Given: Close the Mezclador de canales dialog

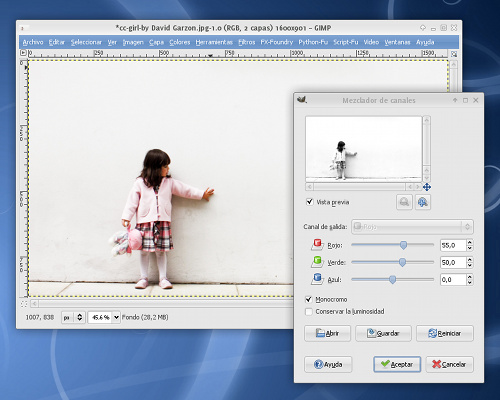Looking at the screenshot, I should [476, 100].
